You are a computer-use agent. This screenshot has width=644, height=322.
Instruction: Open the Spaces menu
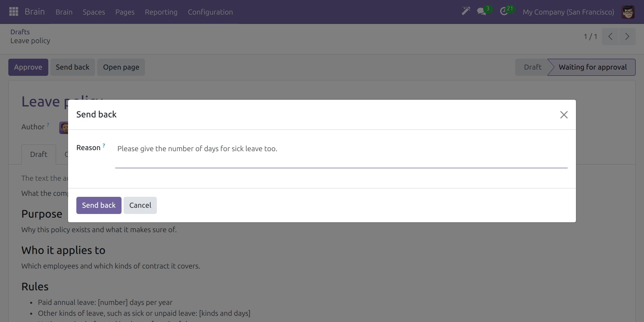(x=94, y=12)
